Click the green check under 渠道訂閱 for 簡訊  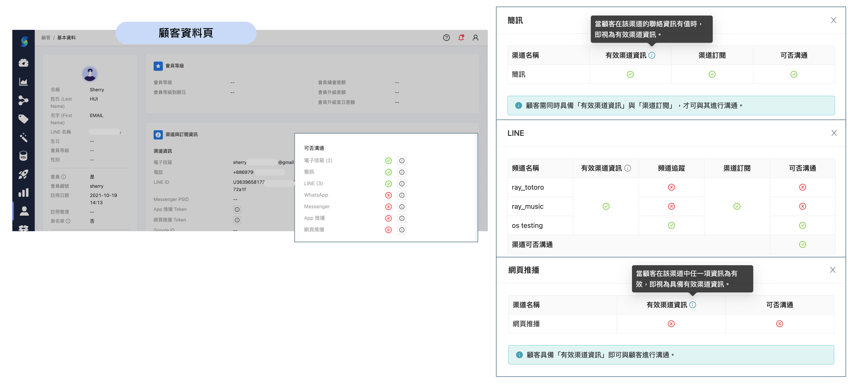point(712,74)
